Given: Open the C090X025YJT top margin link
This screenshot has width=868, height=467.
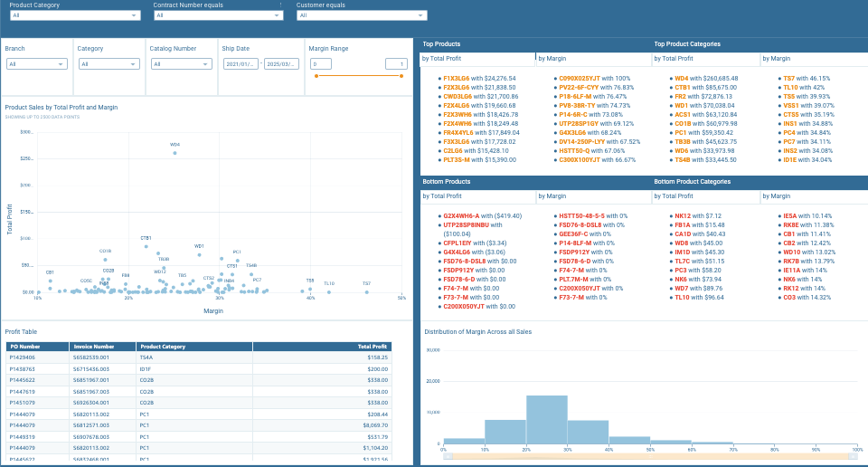Looking at the screenshot, I should [x=580, y=79].
